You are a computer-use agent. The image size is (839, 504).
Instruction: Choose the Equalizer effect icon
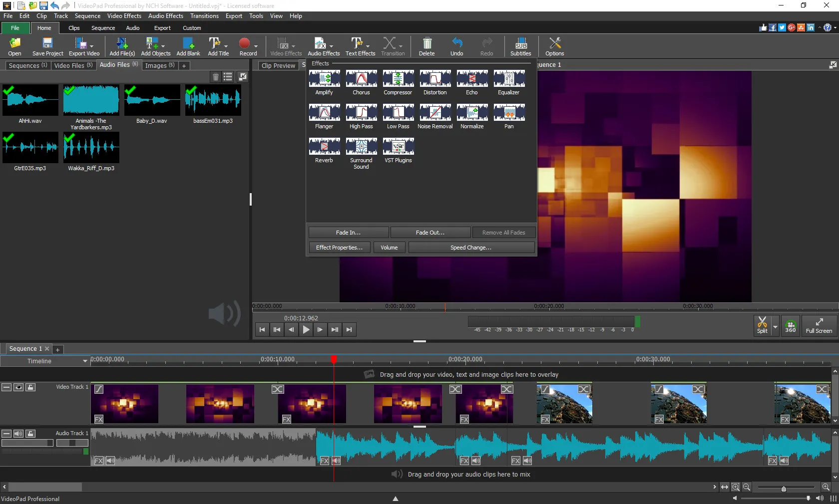pos(509,82)
